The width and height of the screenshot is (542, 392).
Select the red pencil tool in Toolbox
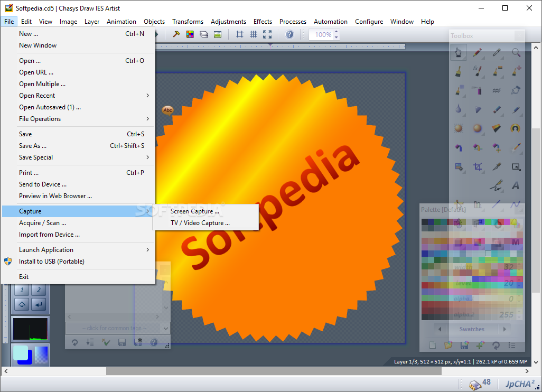478,52
